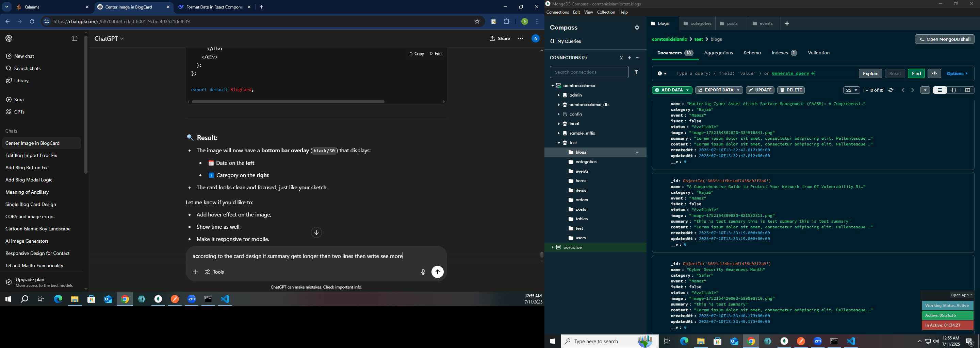980x348 pixels.
Task: Expand the comtanixislamic_db database
Action: click(x=558, y=105)
